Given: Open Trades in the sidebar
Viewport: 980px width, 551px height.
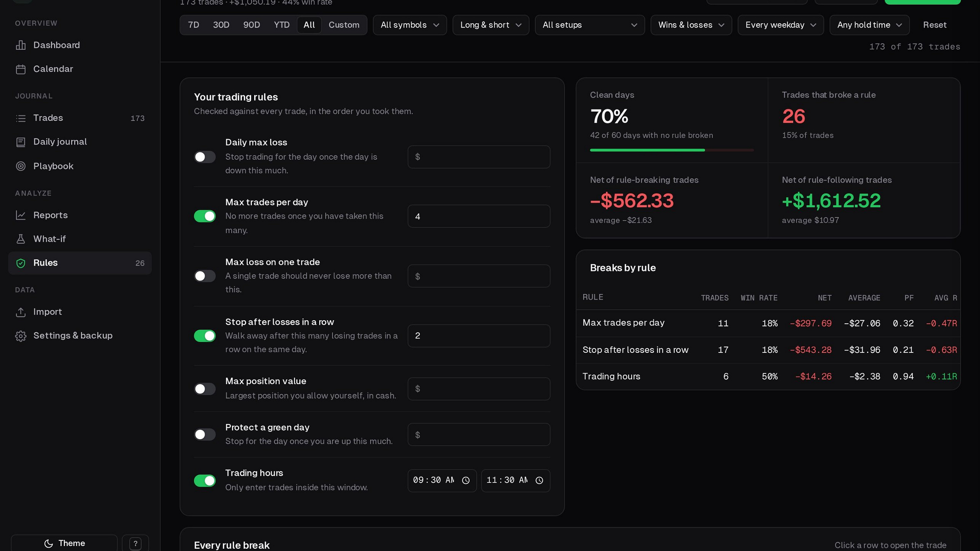Looking at the screenshot, I should click(x=80, y=118).
